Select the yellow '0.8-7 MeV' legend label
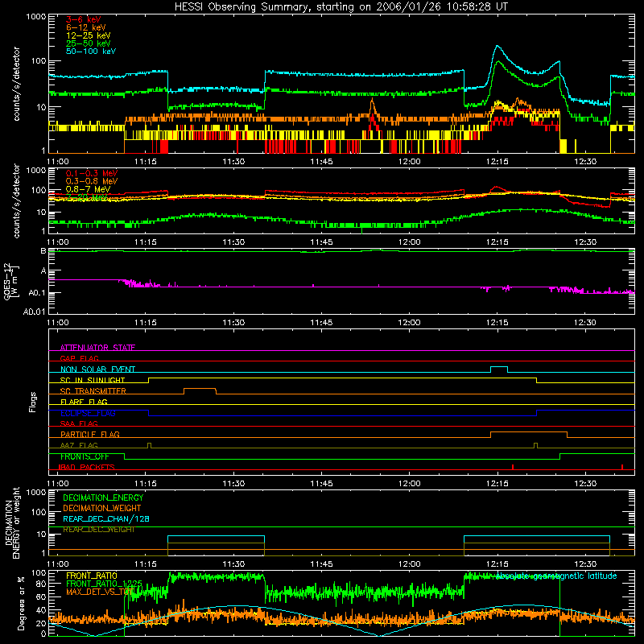 pyautogui.click(x=89, y=189)
